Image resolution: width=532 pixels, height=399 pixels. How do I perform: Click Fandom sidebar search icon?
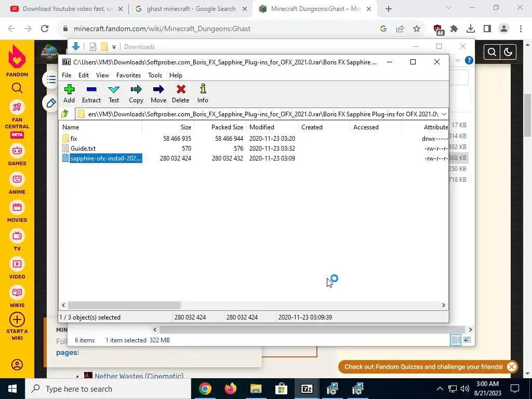coord(17,88)
